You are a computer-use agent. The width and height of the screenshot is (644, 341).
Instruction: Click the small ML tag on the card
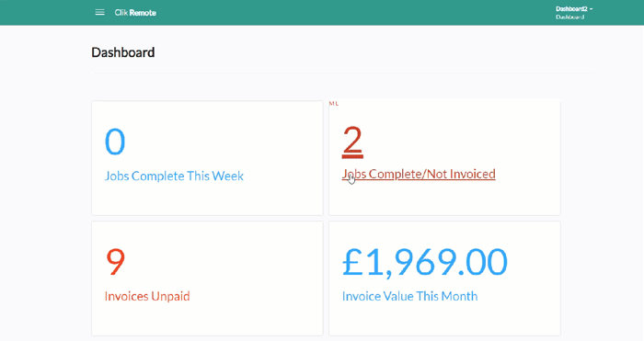pyautogui.click(x=334, y=104)
